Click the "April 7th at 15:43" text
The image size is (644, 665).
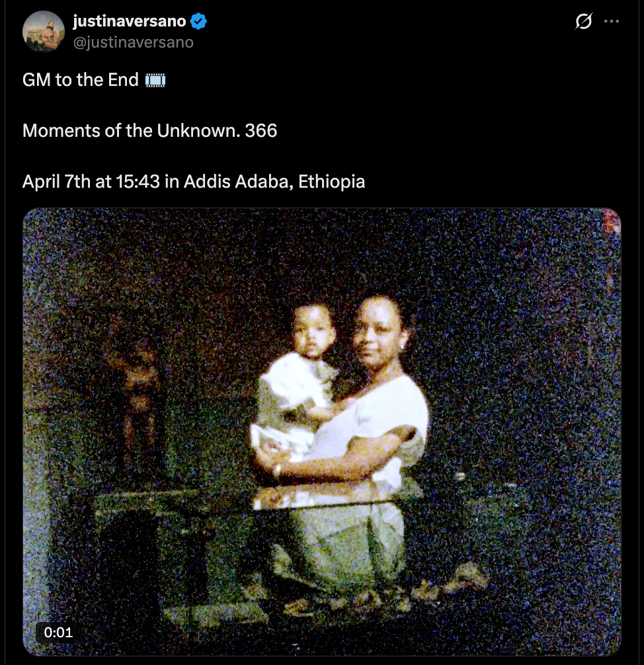pyautogui.click(x=91, y=181)
